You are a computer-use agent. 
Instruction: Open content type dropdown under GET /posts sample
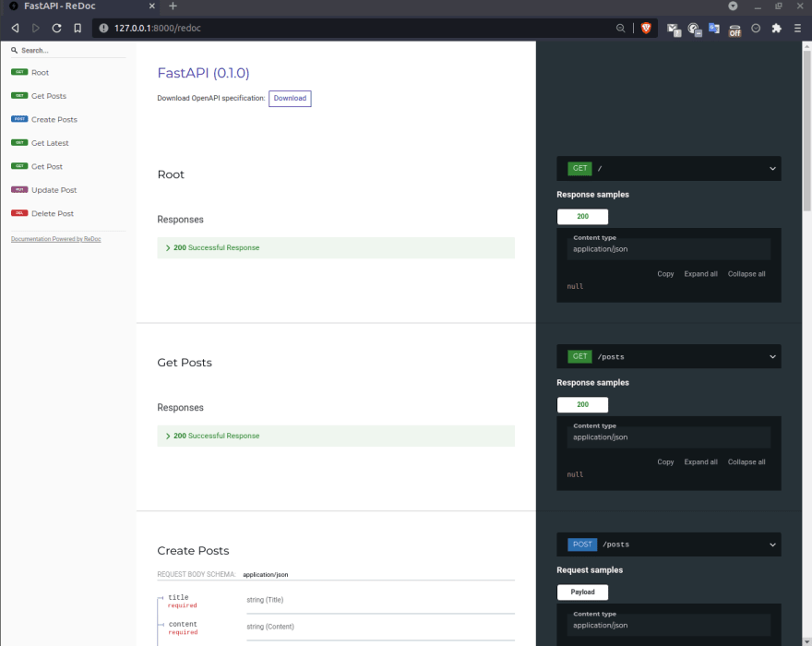tap(669, 437)
